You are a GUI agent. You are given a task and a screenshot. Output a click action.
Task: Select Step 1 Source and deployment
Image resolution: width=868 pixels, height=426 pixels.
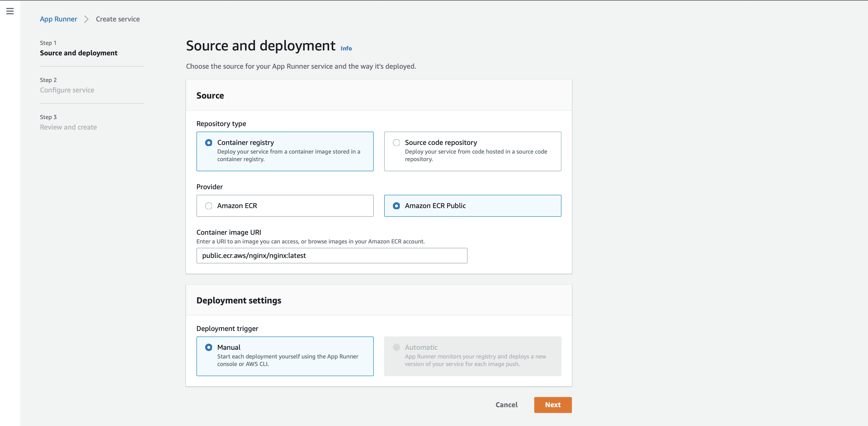tap(79, 53)
